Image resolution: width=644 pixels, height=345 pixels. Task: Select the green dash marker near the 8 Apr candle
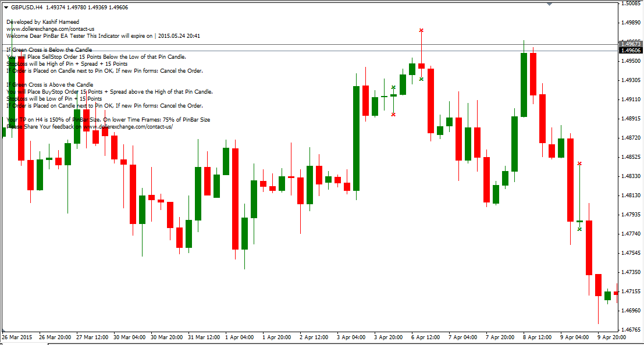(579, 221)
